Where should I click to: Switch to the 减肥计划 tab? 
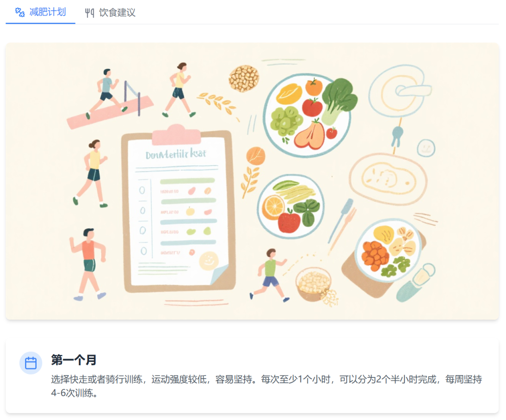coord(40,12)
